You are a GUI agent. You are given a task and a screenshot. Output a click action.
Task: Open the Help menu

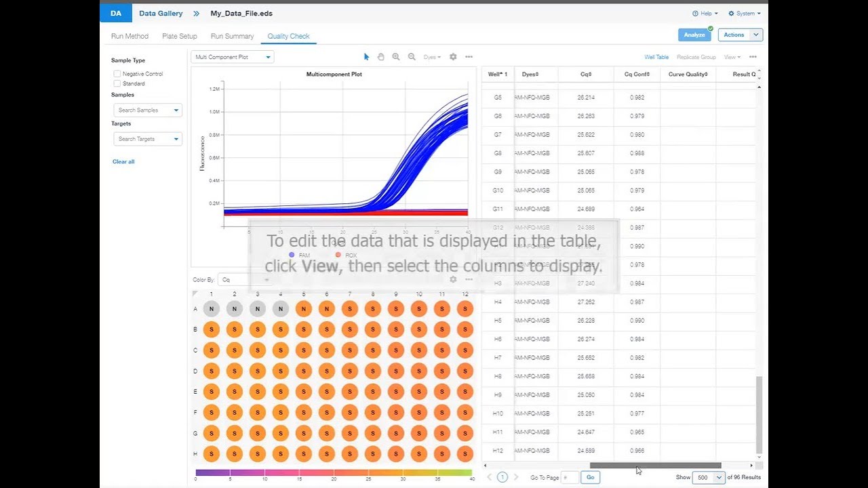click(x=705, y=14)
